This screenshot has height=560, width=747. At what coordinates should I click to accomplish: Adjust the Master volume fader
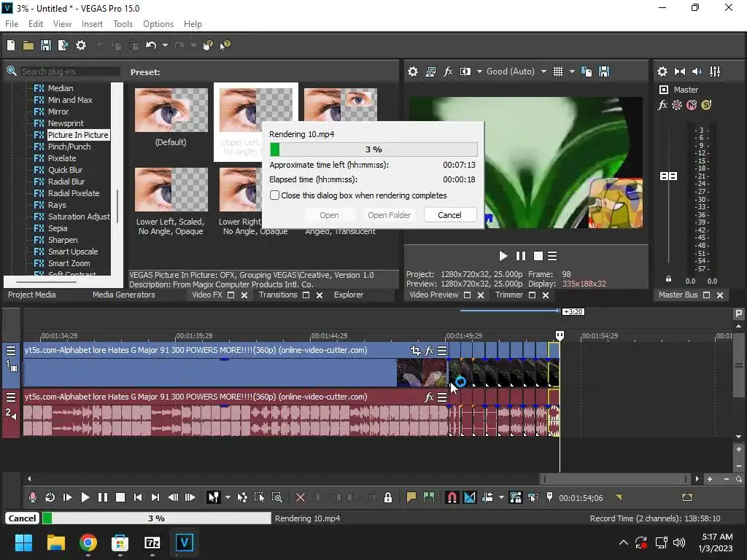(x=668, y=176)
